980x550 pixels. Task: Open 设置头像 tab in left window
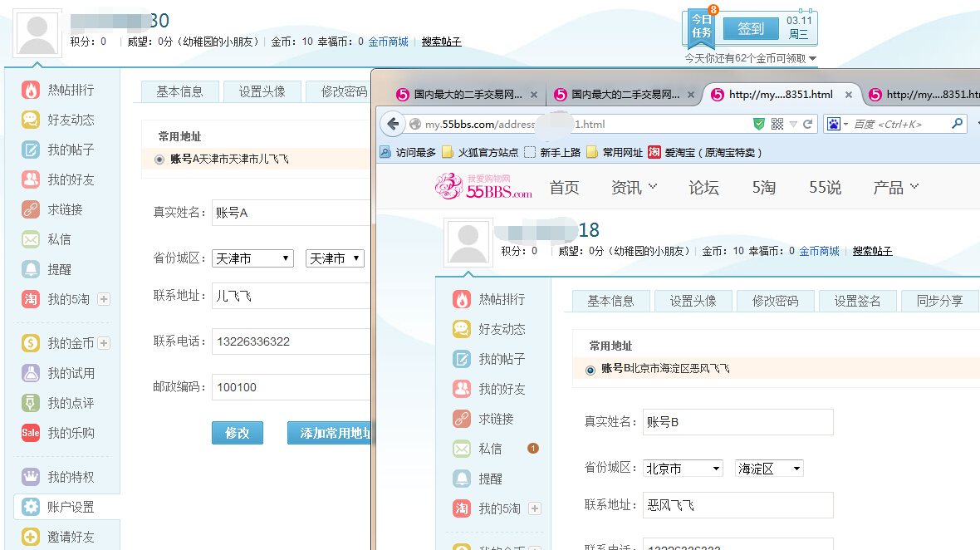click(262, 92)
